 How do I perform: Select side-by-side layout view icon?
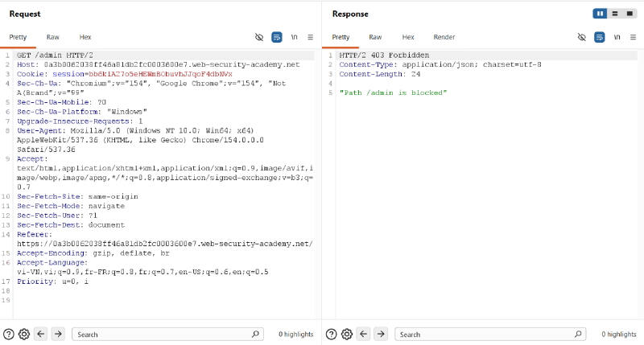click(x=600, y=14)
